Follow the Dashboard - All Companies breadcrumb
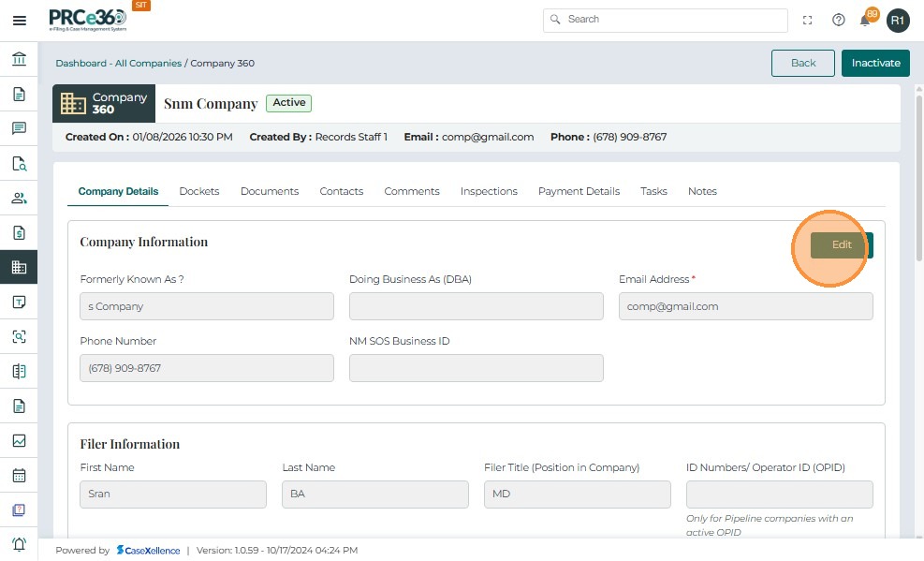Screen dimensions: 924x561 tap(119, 64)
